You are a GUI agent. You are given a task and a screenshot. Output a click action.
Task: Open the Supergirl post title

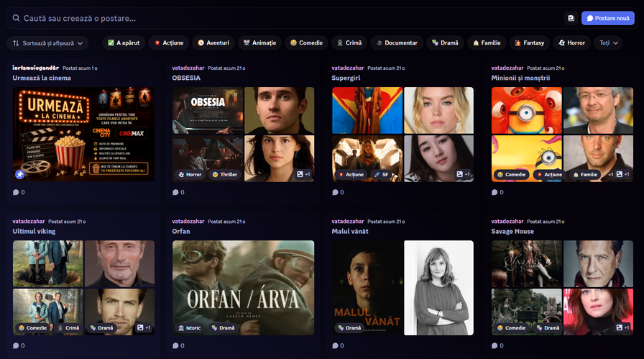[x=346, y=78]
